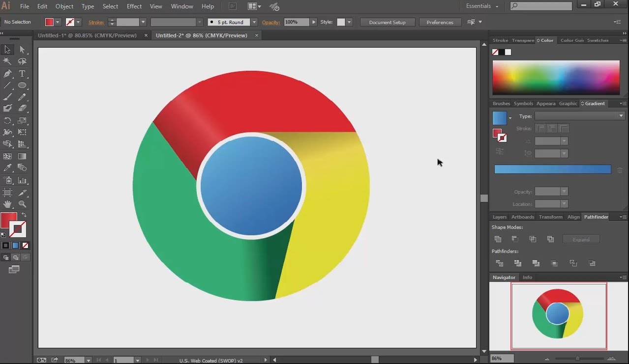Click the Preferences button
629x364 pixels.
(x=440, y=22)
